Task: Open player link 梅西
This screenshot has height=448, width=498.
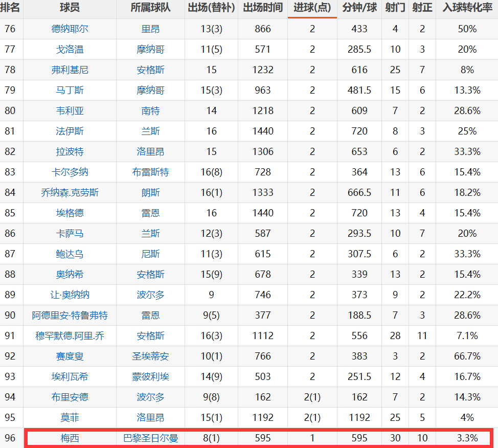Action: 70,438
